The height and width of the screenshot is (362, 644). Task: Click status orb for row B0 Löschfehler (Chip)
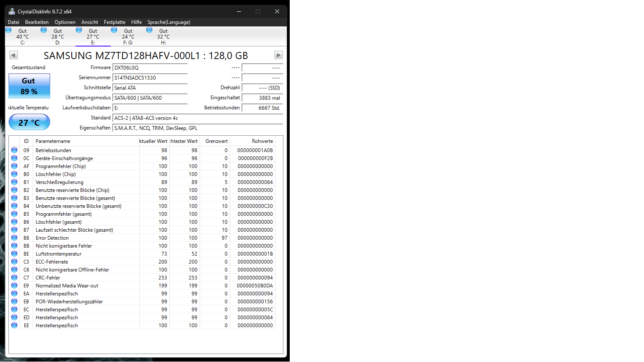(14, 174)
